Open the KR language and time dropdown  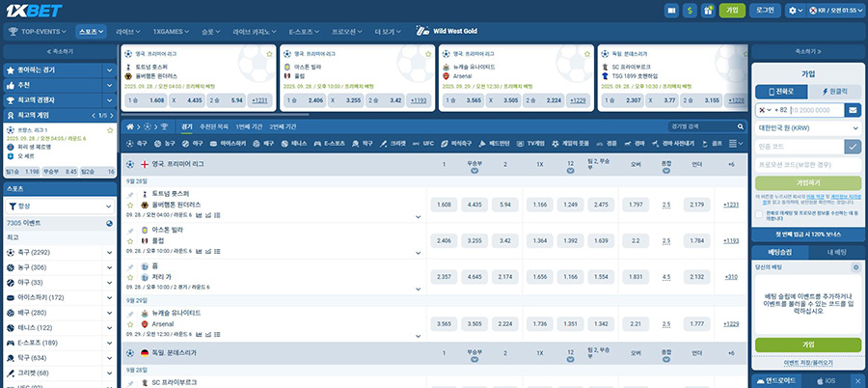[835, 11]
